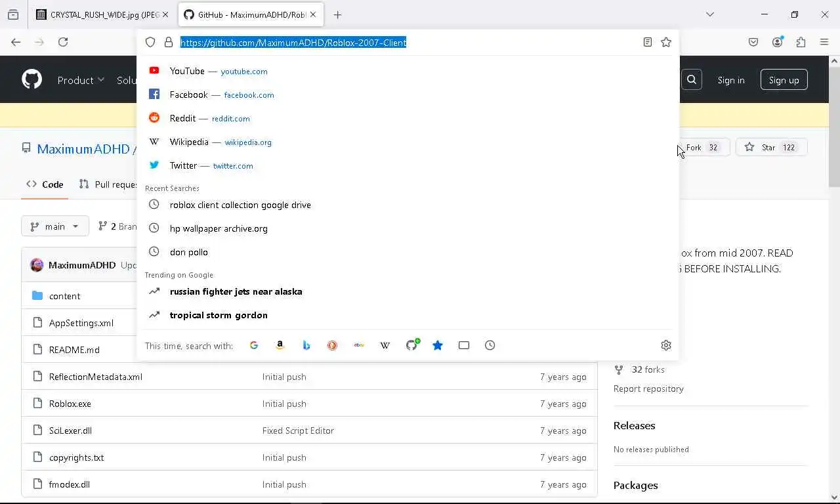Open SciLexer.dll file
The image size is (840, 504).
(70, 430)
